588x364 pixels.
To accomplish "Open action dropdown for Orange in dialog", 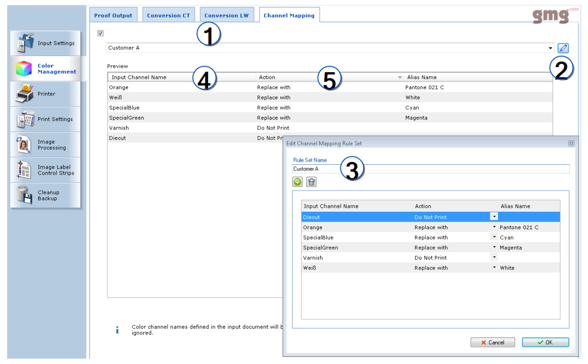I will [494, 227].
